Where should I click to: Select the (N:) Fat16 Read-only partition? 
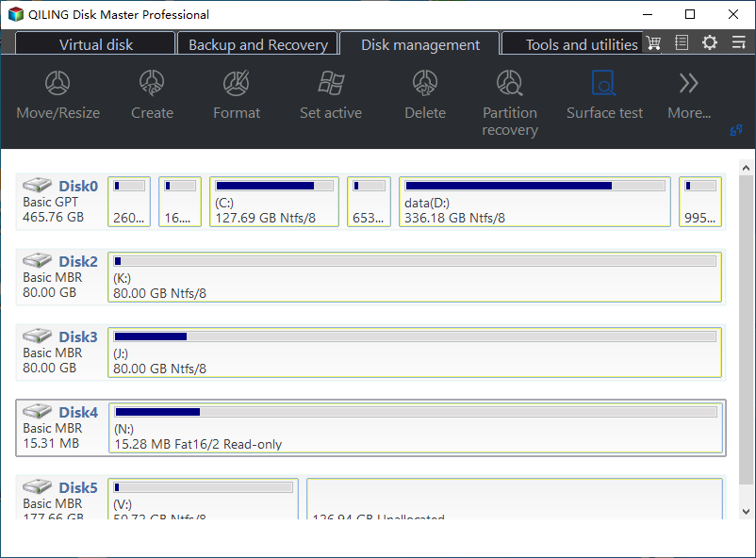[x=416, y=428]
